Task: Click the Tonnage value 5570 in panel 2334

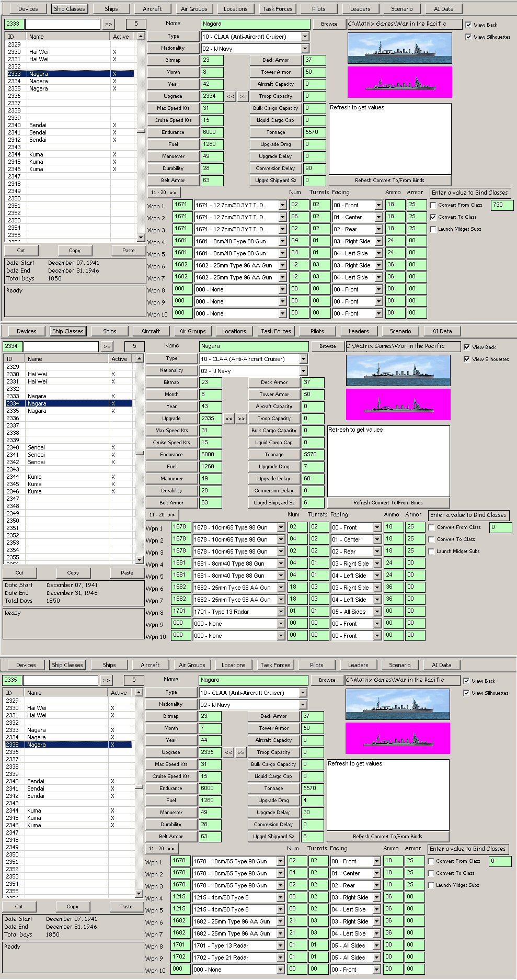Action: pos(313,455)
